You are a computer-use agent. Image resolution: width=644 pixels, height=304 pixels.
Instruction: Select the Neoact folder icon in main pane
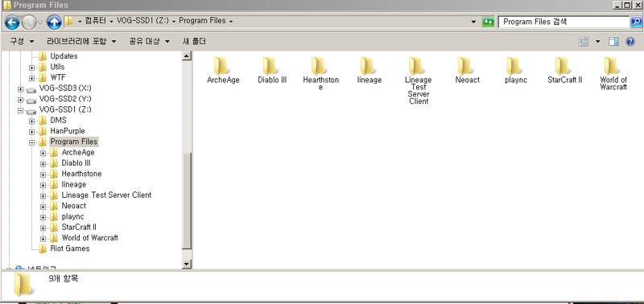coord(467,70)
